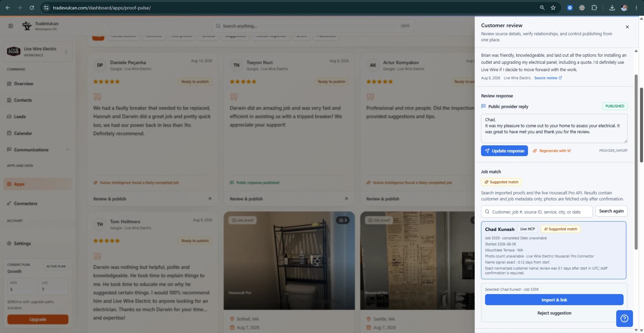644x333 pixels.
Task: Click the TN avatar for Tseyon Nuri
Action: pos(236,65)
